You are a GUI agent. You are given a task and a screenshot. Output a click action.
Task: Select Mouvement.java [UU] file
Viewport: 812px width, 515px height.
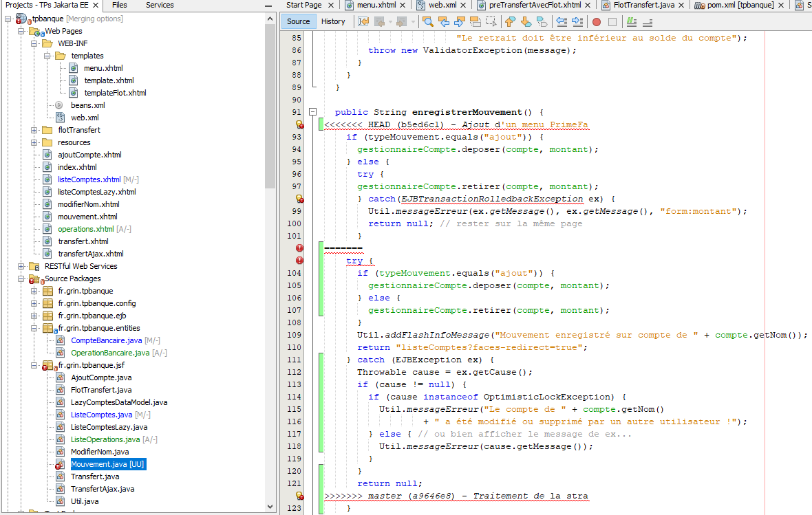107,464
